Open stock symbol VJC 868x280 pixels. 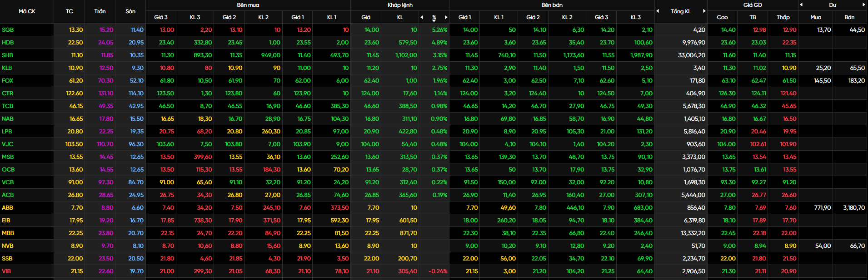click(7, 144)
